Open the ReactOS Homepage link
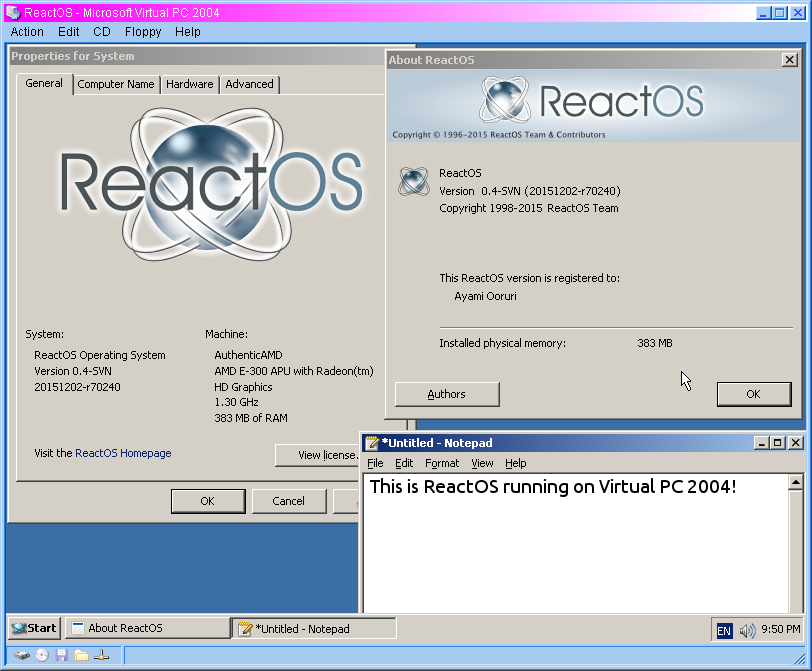Viewport: 812px width, 671px height. click(123, 453)
